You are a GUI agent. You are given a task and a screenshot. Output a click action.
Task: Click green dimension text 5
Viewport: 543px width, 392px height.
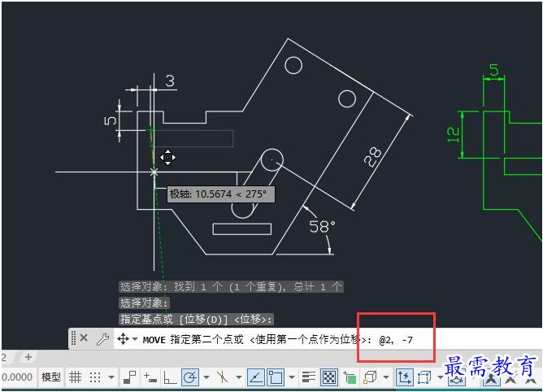pyautogui.click(x=494, y=71)
